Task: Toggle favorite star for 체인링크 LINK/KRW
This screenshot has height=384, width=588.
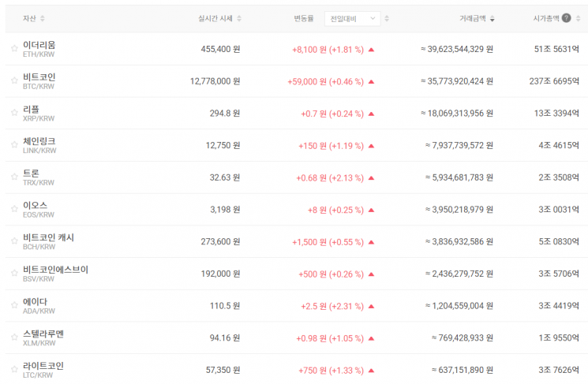Action: (x=14, y=144)
